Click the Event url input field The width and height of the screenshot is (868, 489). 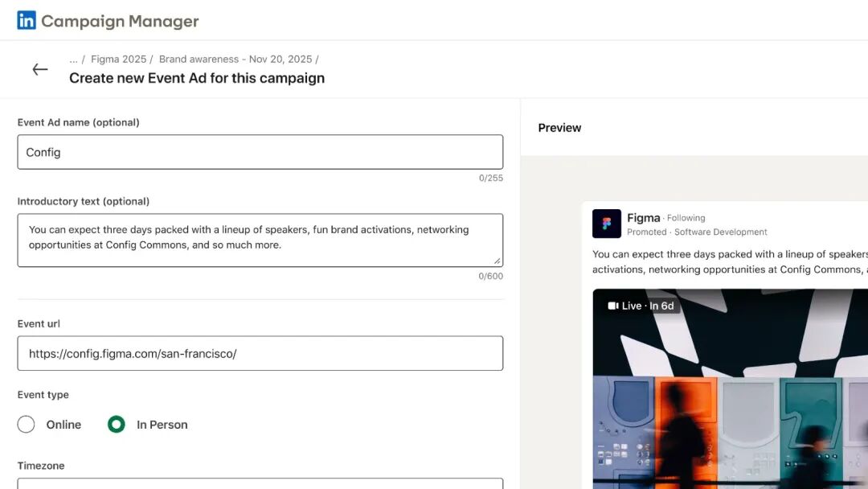click(260, 353)
